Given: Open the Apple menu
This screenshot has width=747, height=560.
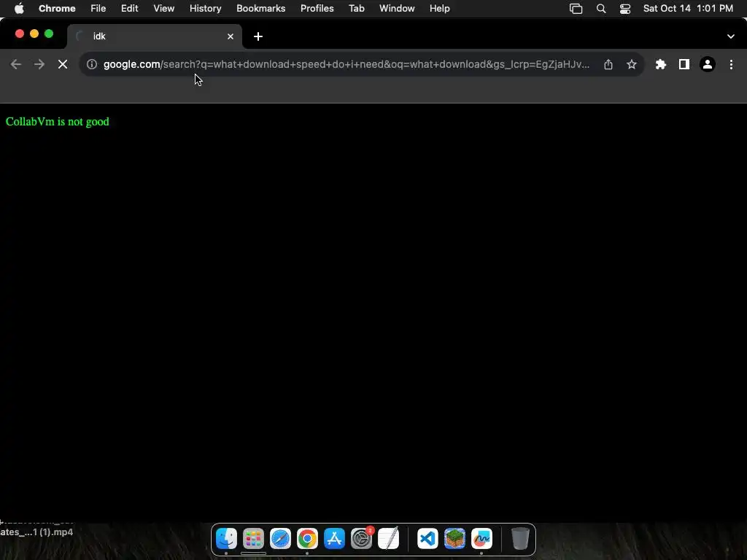Looking at the screenshot, I should point(19,9).
